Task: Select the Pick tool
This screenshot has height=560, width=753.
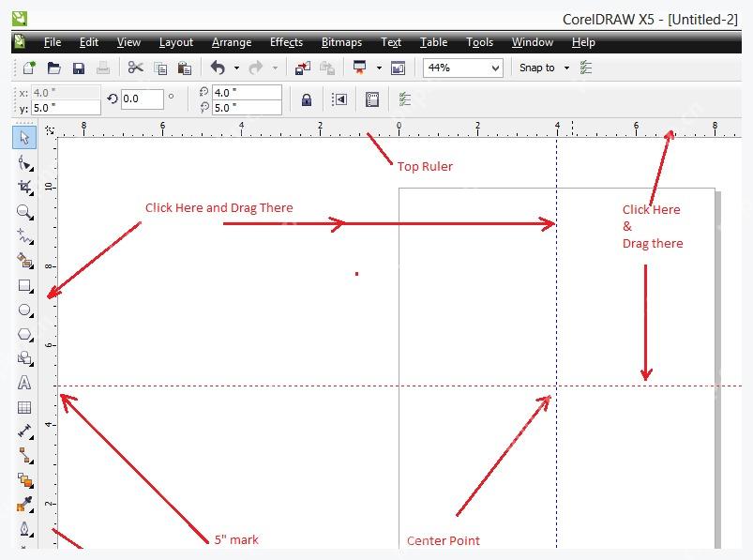Action: click(x=24, y=137)
